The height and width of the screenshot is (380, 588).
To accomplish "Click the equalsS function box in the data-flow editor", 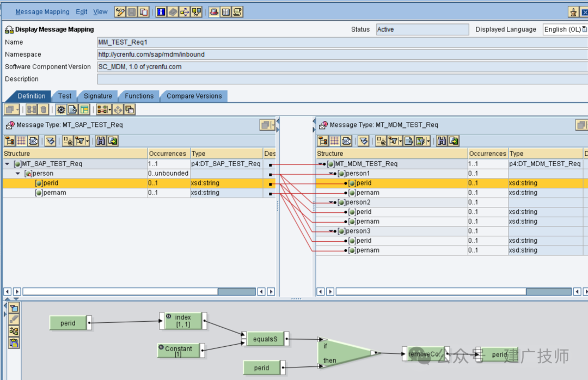I will coord(265,339).
